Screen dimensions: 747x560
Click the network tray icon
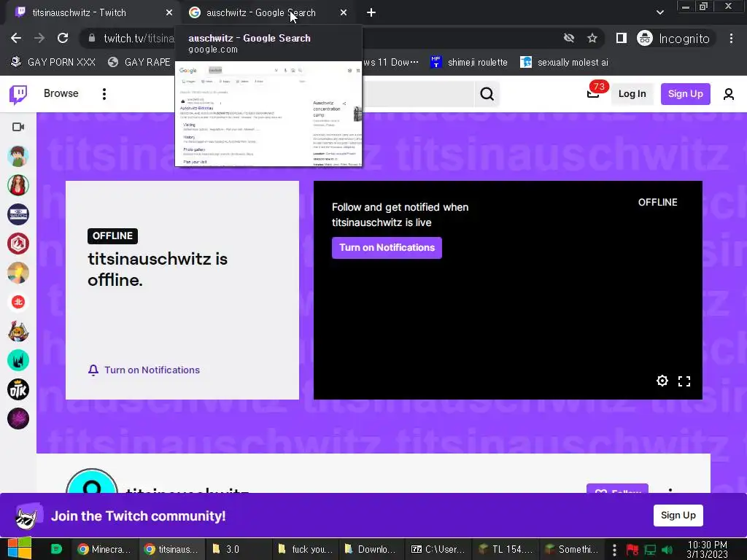(x=650, y=550)
